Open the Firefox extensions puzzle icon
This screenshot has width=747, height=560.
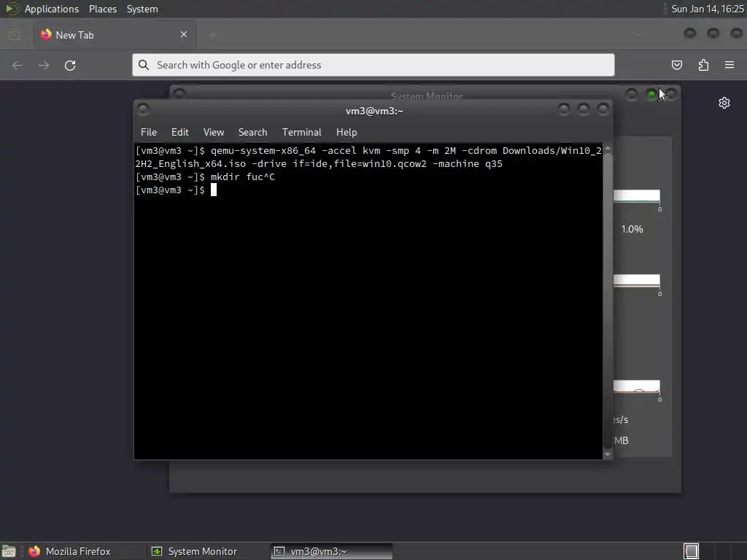click(x=703, y=65)
